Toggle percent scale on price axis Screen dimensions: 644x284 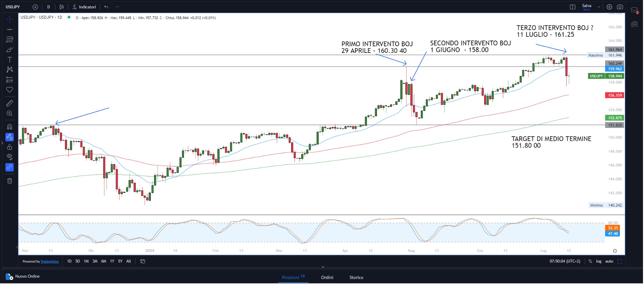pos(590,261)
